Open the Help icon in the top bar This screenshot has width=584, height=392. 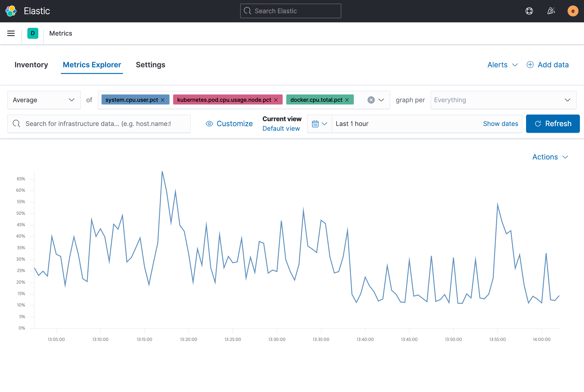coord(529,11)
